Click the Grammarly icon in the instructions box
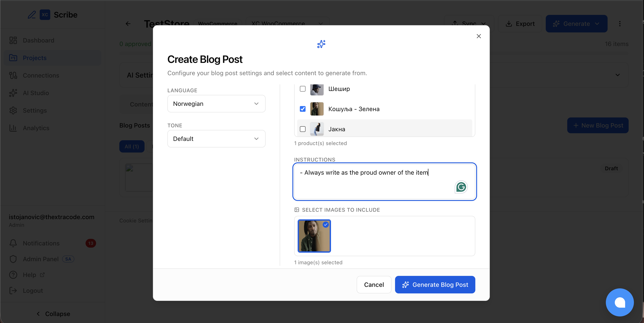Viewport: 644px width, 323px height. tap(461, 187)
